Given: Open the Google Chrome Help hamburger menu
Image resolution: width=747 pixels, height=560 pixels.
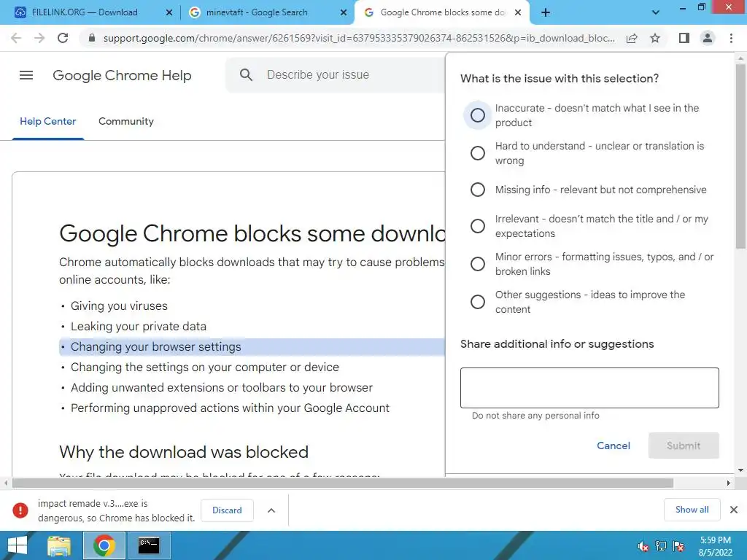Looking at the screenshot, I should (x=26, y=75).
